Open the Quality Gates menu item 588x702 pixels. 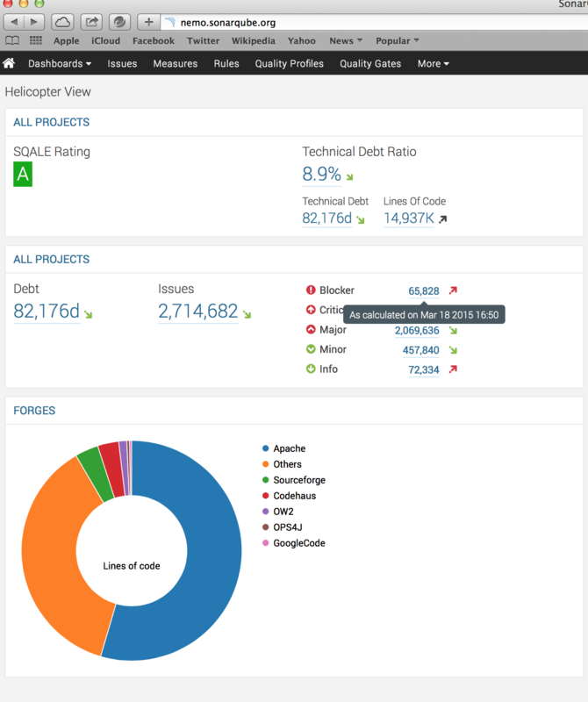click(370, 63)
